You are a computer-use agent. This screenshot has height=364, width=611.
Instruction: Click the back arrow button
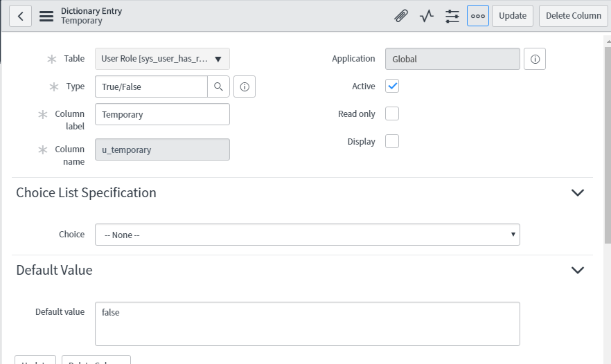coord(21,16)
